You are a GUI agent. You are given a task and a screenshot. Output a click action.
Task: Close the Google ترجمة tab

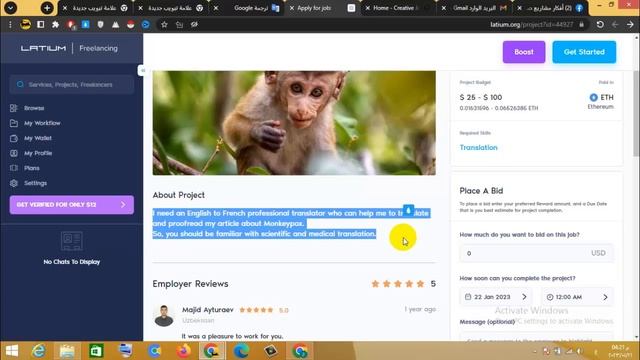click(216, 8)
